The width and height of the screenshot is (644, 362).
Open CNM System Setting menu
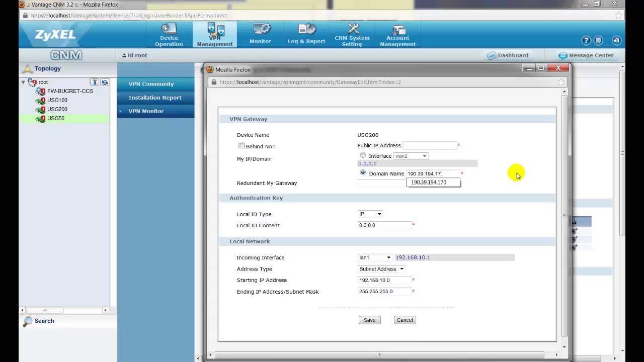[352, 35]
